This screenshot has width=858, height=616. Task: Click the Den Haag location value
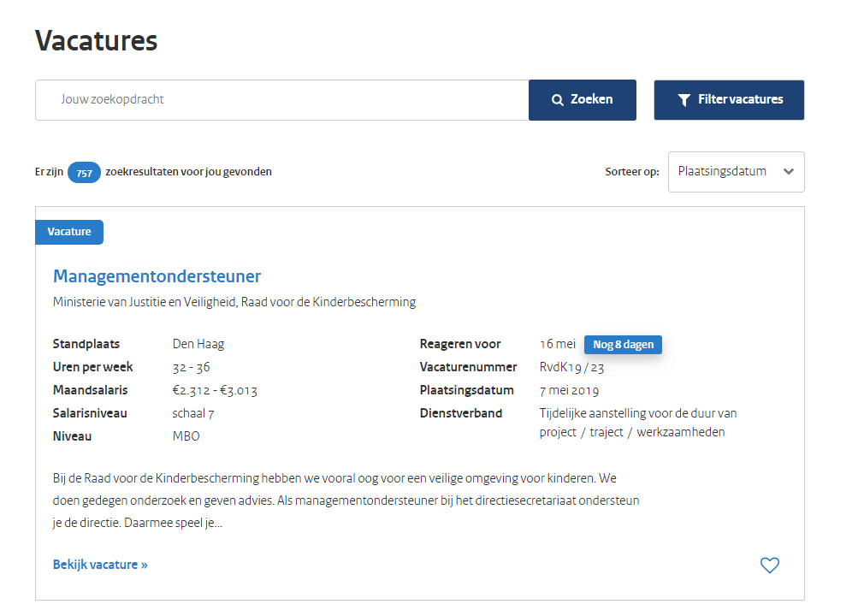tap(198, 344)
